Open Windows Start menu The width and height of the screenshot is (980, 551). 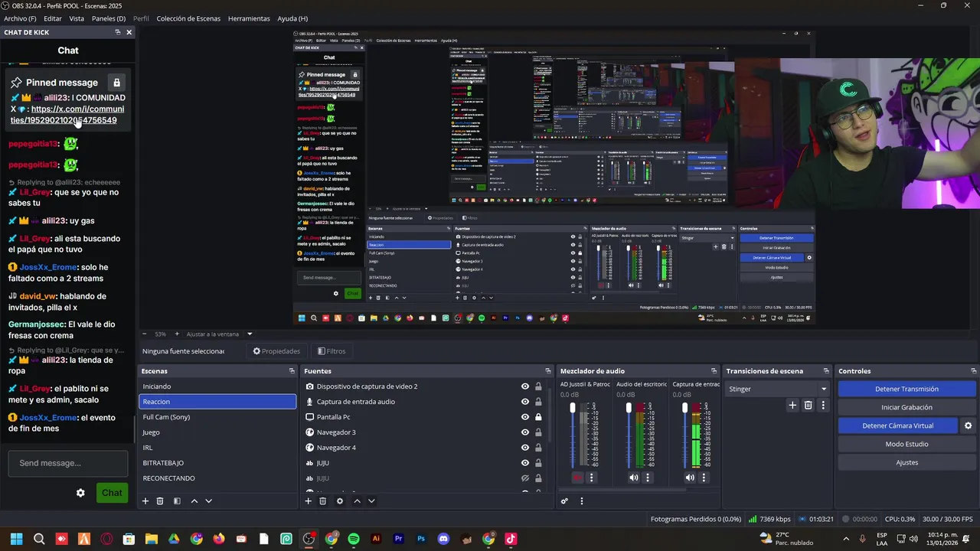(16, 539)
